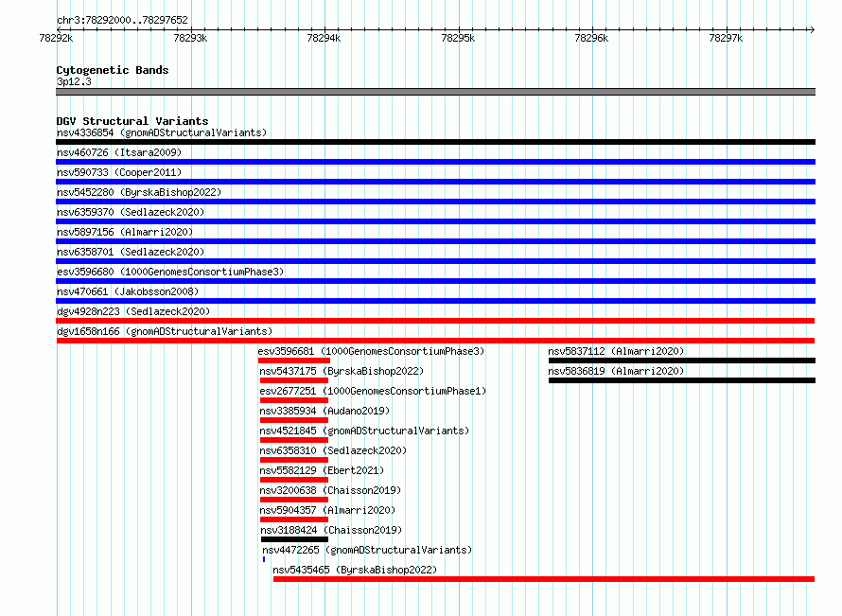Select nsv5837112 (Almarri2020) label
Image resolution: width=842 pixels, height=616 pixels.
tap(616, 351)
